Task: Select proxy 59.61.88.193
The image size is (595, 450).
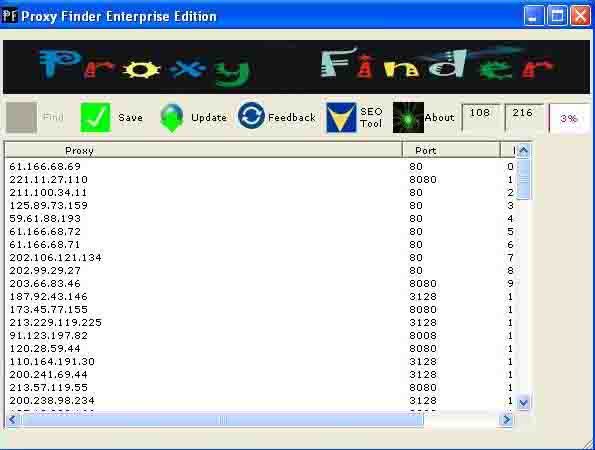Action: 45,219
